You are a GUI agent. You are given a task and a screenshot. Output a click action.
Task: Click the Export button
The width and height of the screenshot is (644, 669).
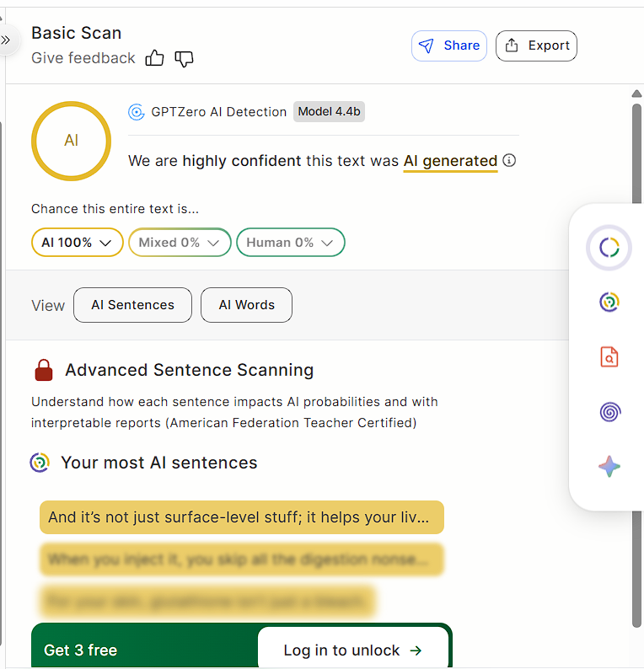[536, 45]
